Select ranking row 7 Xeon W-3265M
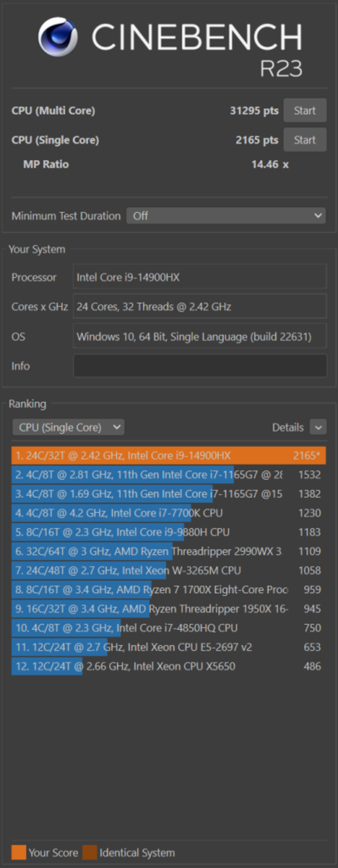338x868 pixels. [x=169, y=570]
